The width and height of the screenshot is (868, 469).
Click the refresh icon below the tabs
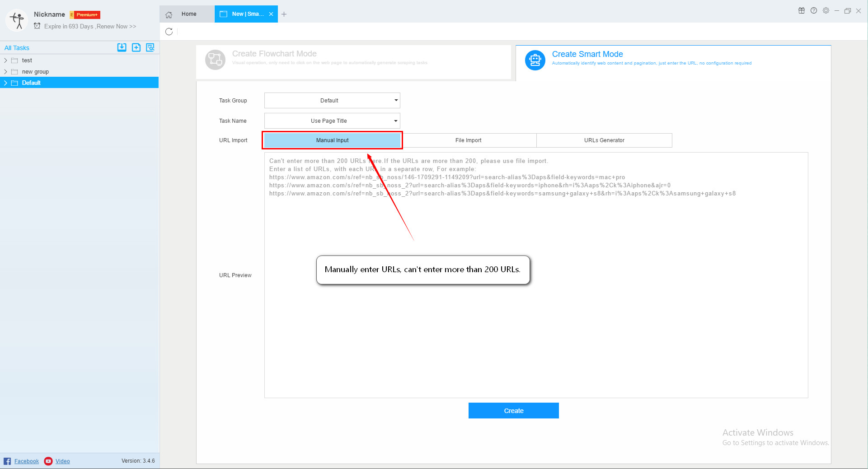pos(169,32)
